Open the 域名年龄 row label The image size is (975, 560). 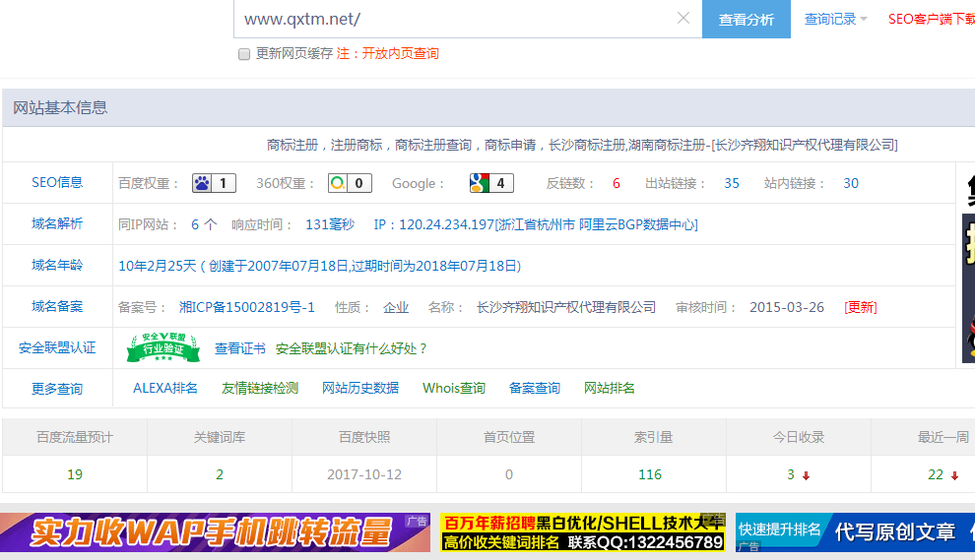57,266
